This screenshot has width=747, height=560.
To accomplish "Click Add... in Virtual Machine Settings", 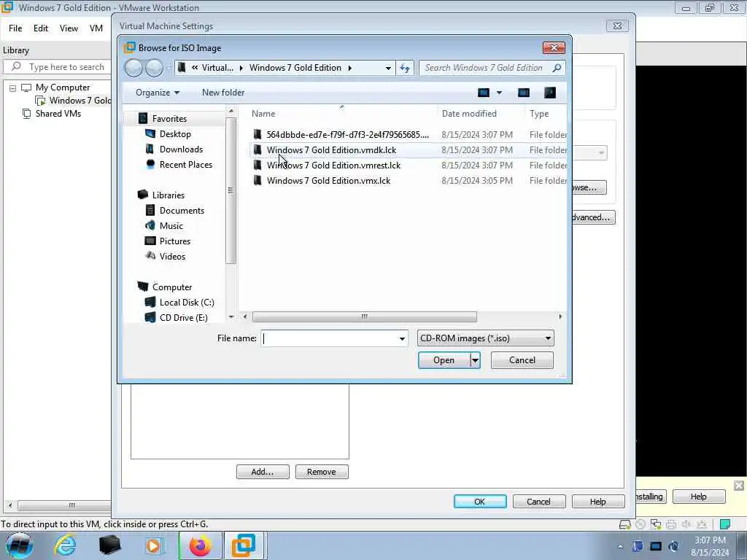I will coord(263,472).
